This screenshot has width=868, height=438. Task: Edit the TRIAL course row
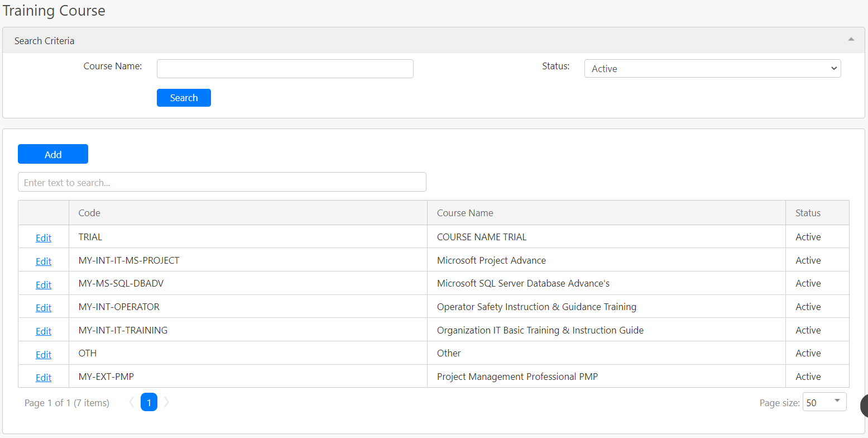(x=44, y=238)
